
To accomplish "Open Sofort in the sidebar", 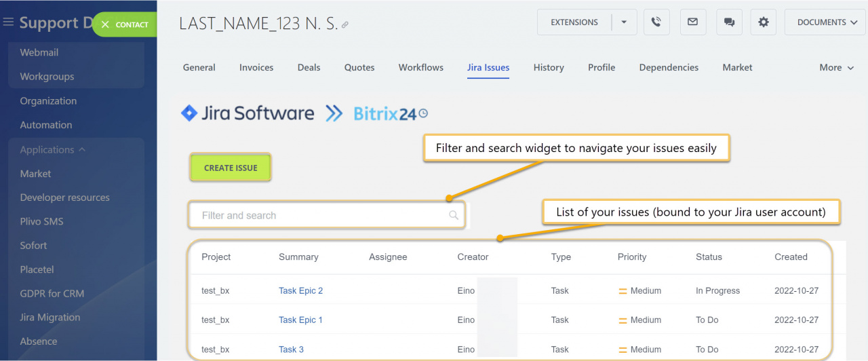I will (x=33, y=246).
